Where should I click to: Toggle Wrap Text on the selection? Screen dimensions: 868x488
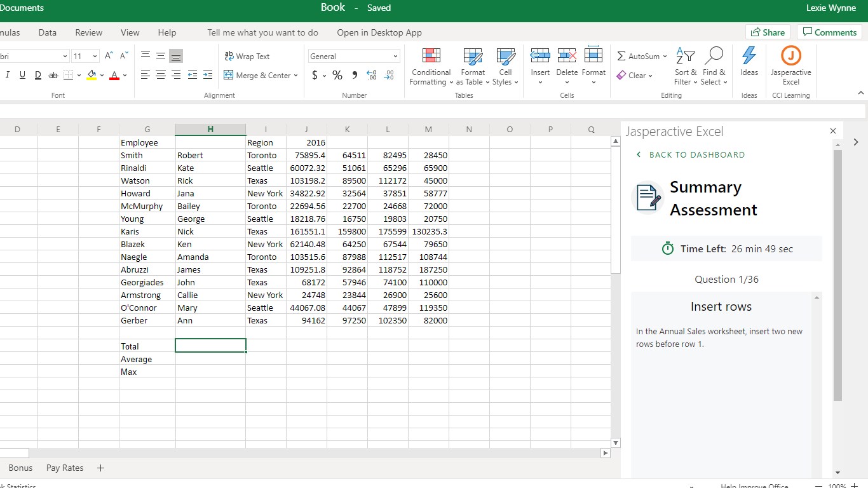tap(247, 57)
